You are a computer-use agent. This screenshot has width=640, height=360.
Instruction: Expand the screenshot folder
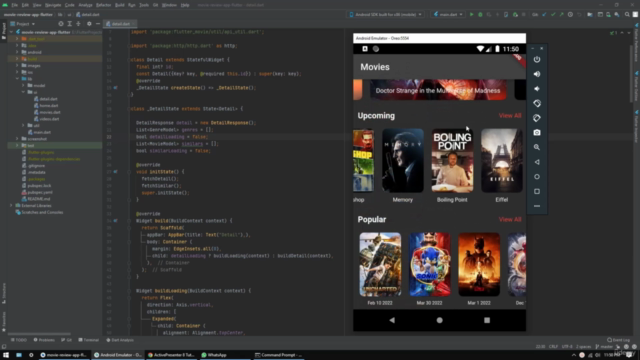point(17,139)
